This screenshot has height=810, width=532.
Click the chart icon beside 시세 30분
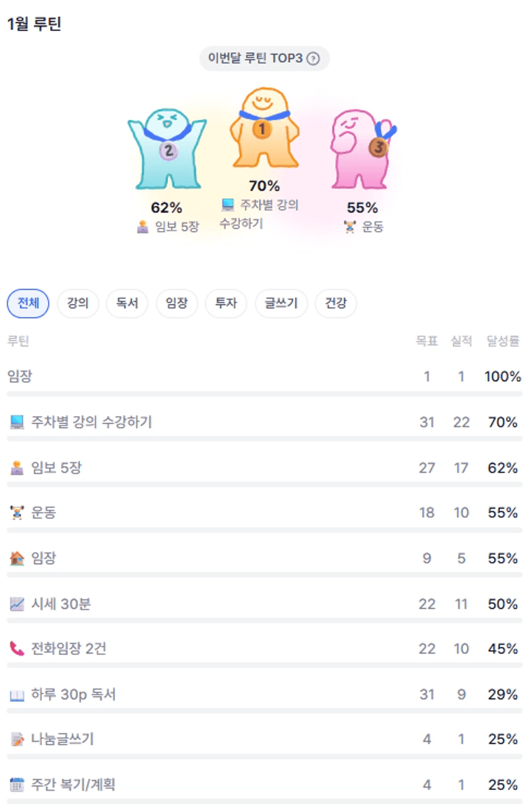(17, 604)
